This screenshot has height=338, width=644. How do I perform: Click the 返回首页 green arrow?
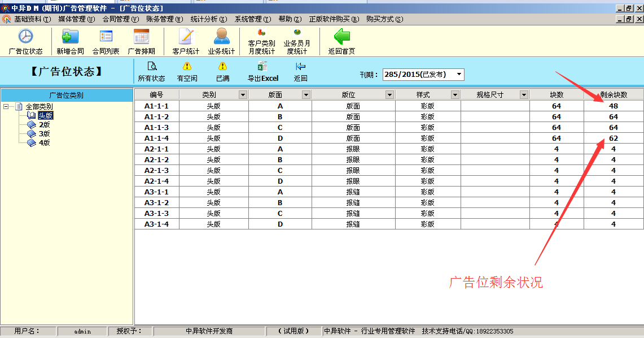pos(341,37)
